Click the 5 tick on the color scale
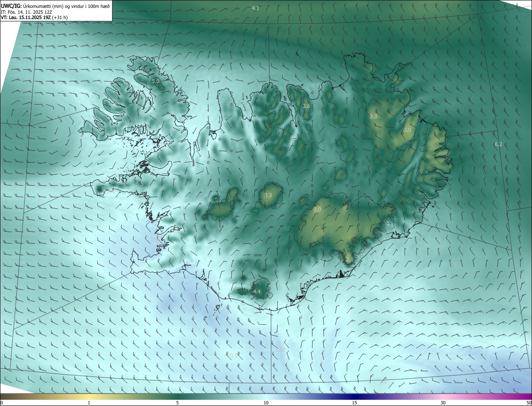This screenshot has height=406, width=532. 177,403
